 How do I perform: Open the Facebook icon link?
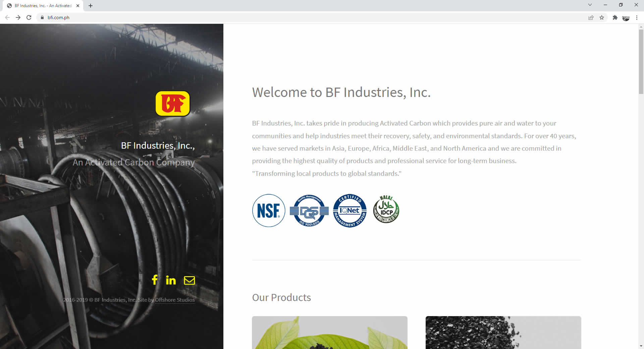coord(155,280)
